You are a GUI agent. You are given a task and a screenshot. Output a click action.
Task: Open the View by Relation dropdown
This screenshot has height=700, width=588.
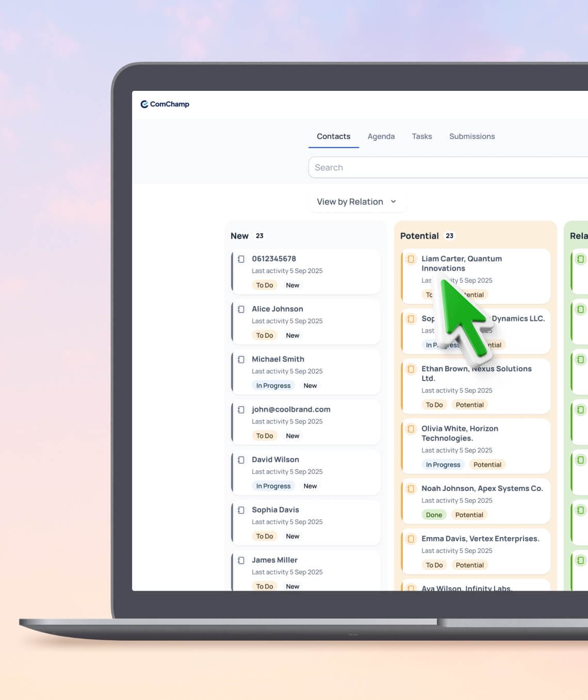pos(356,201)
